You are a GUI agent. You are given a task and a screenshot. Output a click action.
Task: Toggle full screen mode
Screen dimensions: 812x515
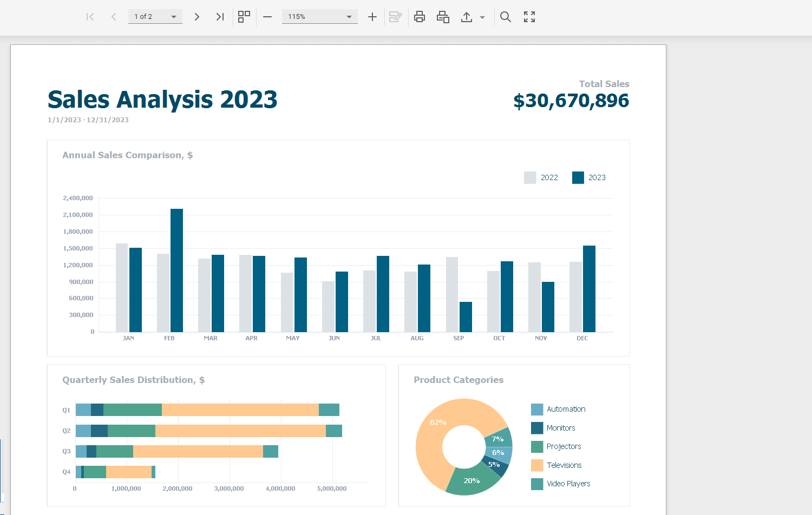(529, 17)
